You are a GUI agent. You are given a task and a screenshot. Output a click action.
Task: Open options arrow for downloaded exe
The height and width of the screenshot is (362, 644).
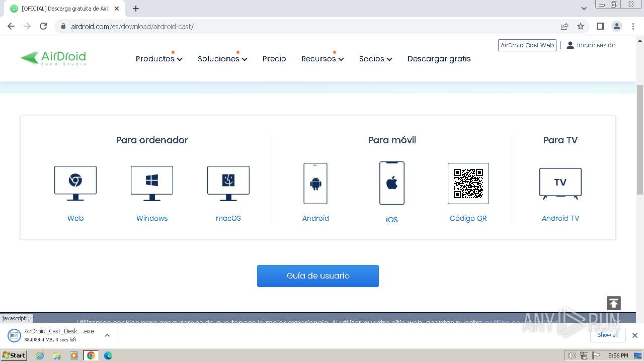pyautogui.click(x=107, y=335)
